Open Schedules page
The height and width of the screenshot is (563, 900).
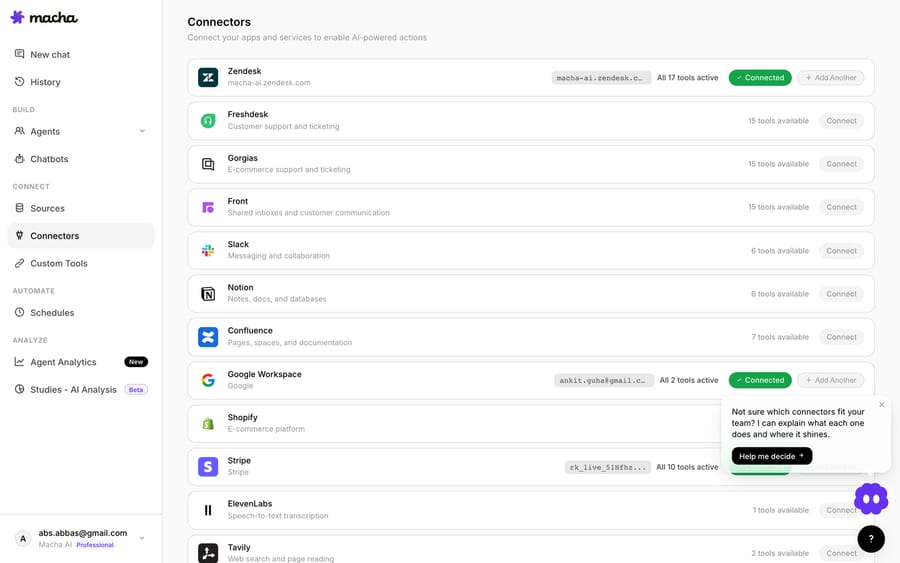(x=81, y=313)
